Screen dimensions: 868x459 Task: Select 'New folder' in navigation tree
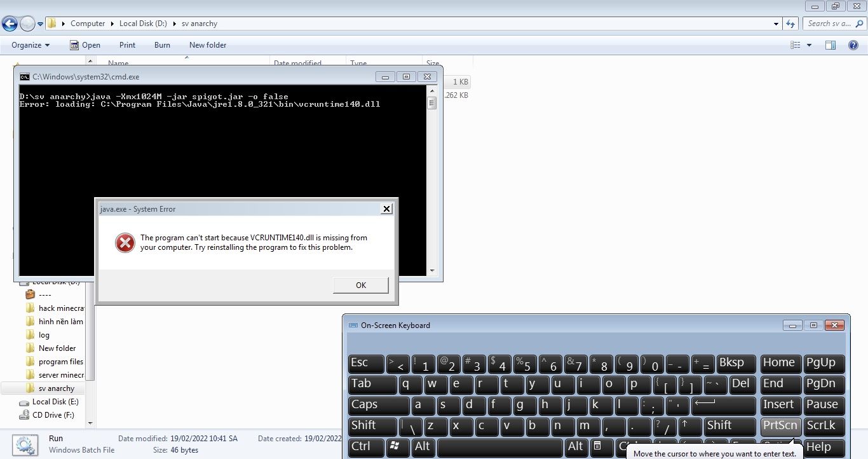tap(51, 348)
